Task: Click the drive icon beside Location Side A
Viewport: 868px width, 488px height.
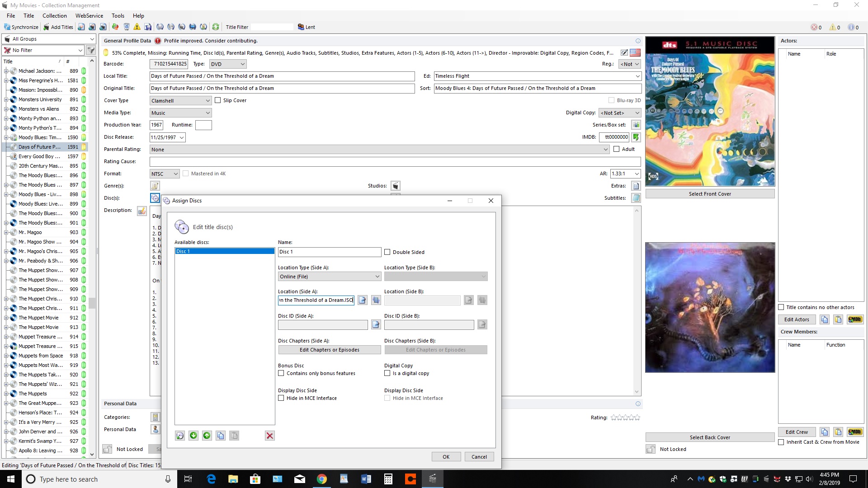Action: (x=376, y=300)
